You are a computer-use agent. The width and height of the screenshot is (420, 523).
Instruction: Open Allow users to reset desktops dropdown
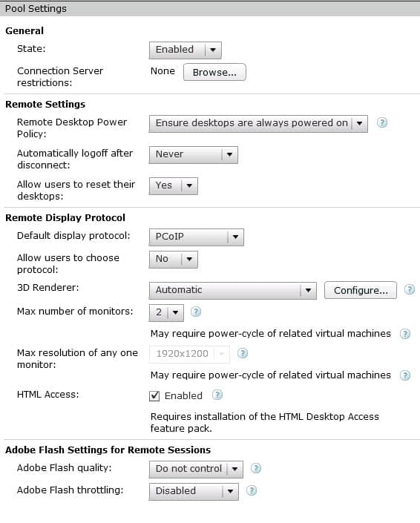click(174, 185)
